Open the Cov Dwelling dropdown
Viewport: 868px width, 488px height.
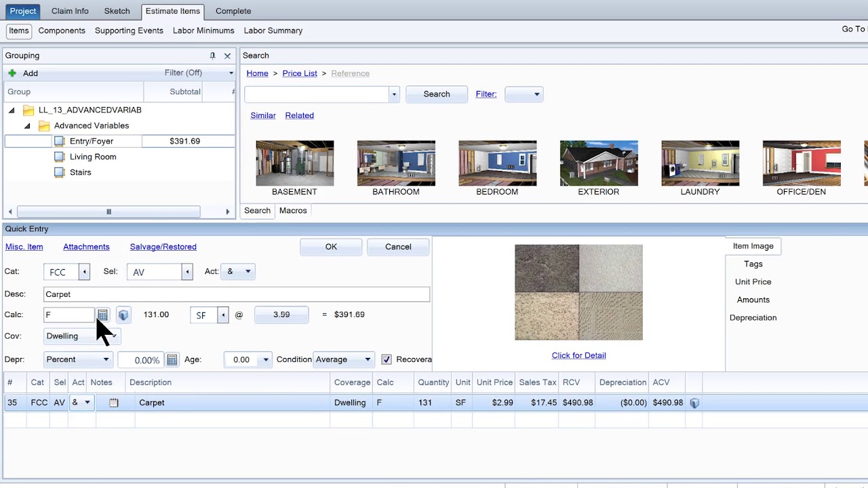[x=81, y=336]
